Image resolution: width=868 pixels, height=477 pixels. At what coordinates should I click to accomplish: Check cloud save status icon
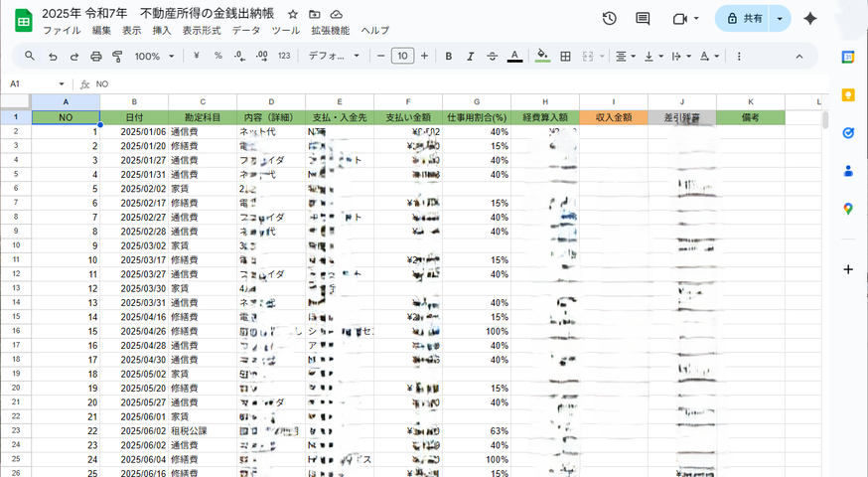336,14
